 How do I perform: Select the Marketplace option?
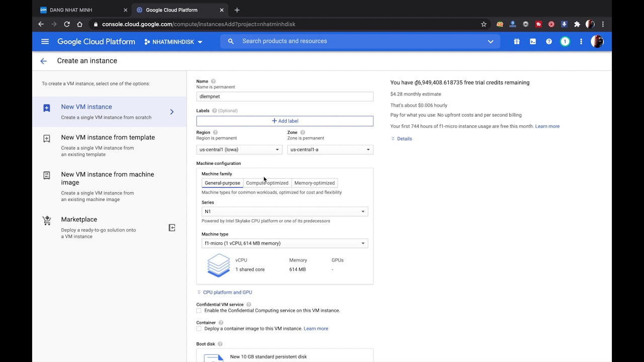tap(109, 227)
